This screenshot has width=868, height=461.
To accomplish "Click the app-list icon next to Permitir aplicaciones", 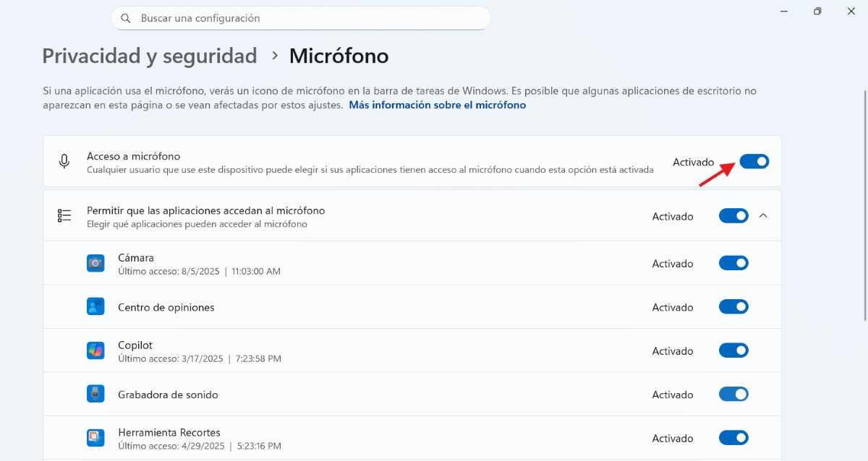I will click(64, 215).
